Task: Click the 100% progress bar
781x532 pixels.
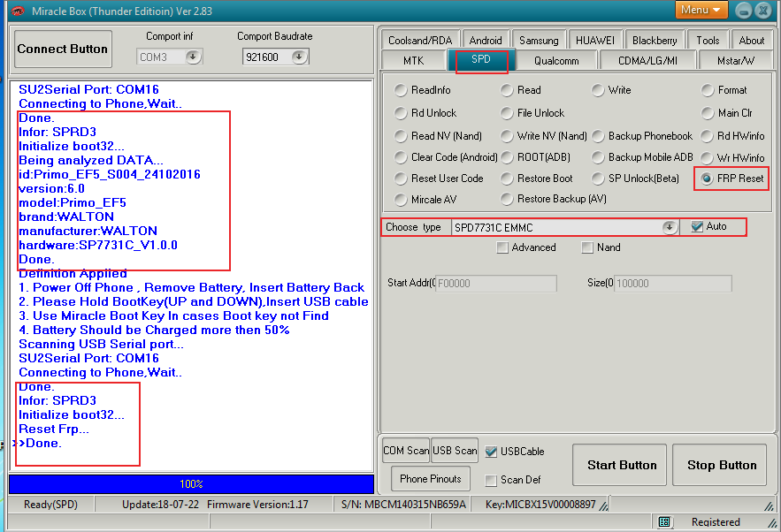Action: pos(191,483)
